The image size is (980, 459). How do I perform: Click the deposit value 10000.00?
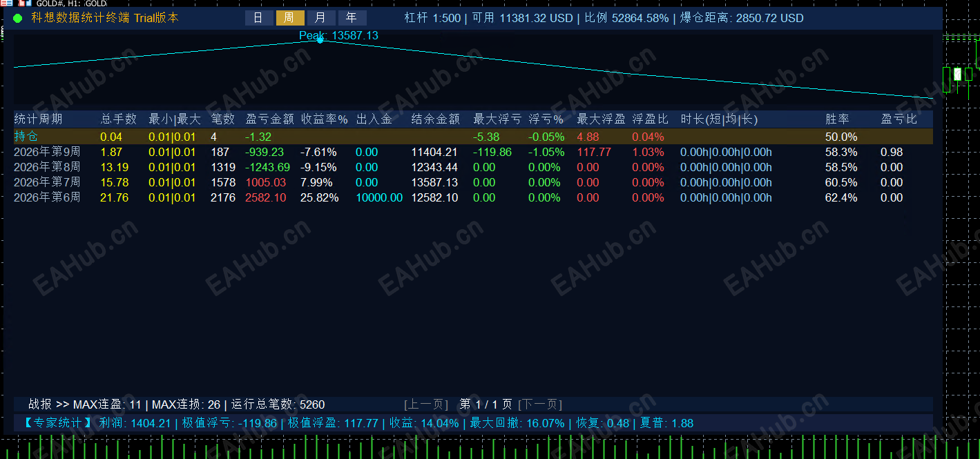tap(379, 197)
